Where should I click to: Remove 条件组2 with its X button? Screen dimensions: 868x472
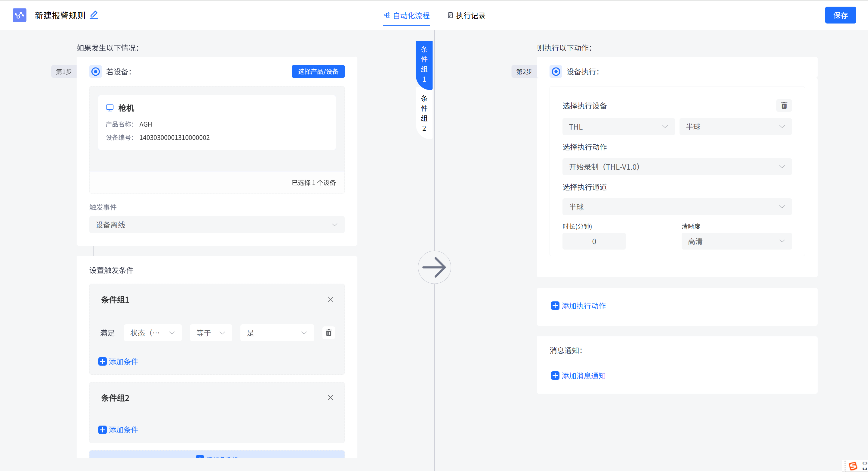click(x=331, y=398)
